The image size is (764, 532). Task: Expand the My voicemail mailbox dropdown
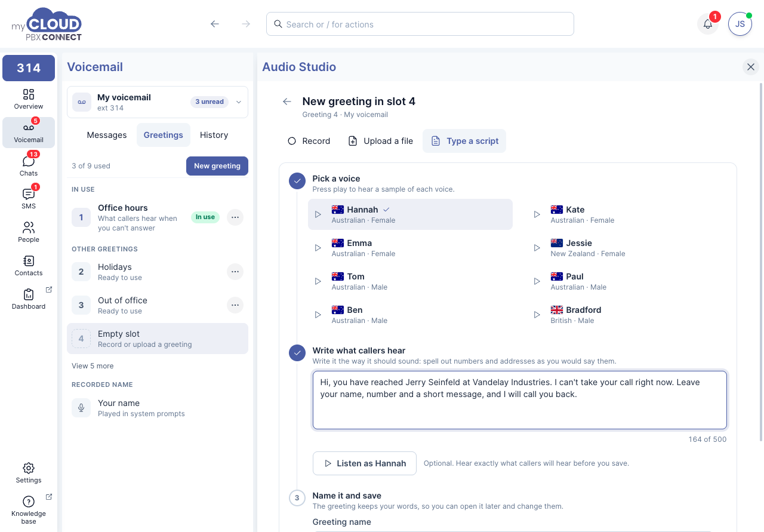(158, 102)
